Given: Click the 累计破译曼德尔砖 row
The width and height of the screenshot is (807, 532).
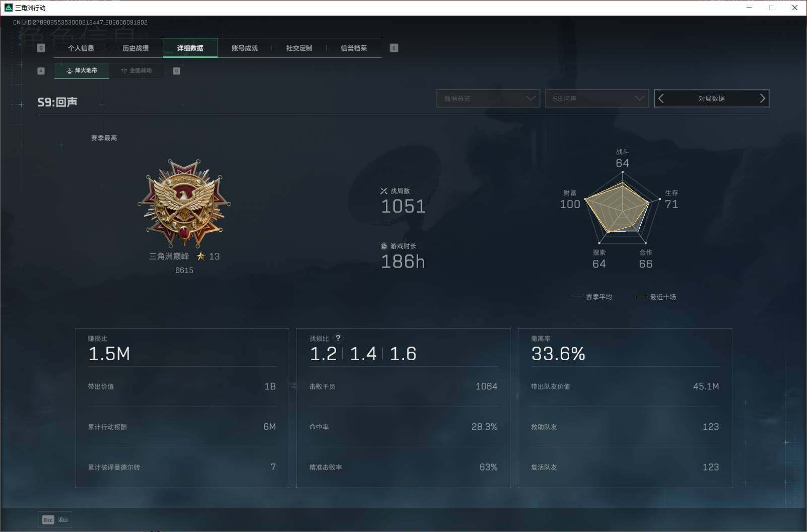Looking at the screenshot, I should tap(182, 467).
